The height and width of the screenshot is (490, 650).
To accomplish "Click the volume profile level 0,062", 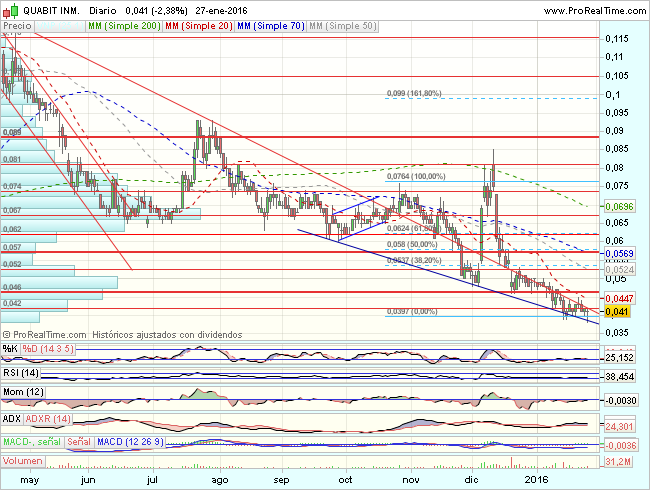I will coord(12,229).
